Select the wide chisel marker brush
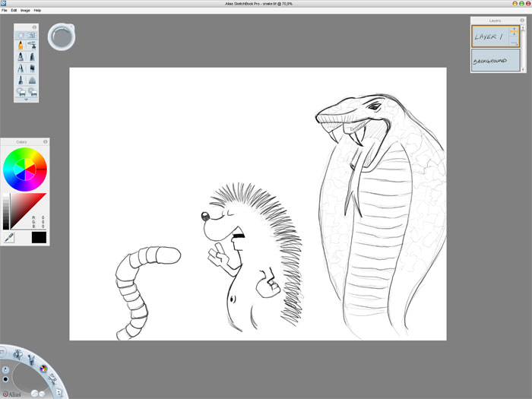The width and height of the screenshot is (532, 399). click(x=33, y=68)
